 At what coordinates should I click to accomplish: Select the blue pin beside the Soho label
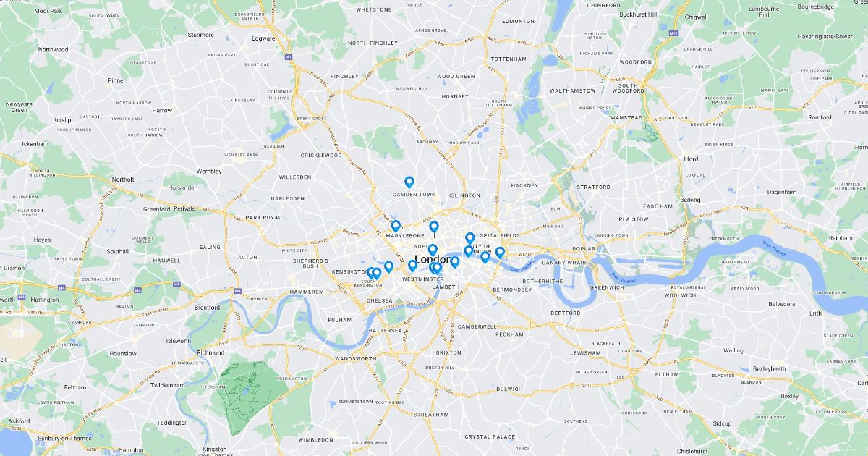433,250
